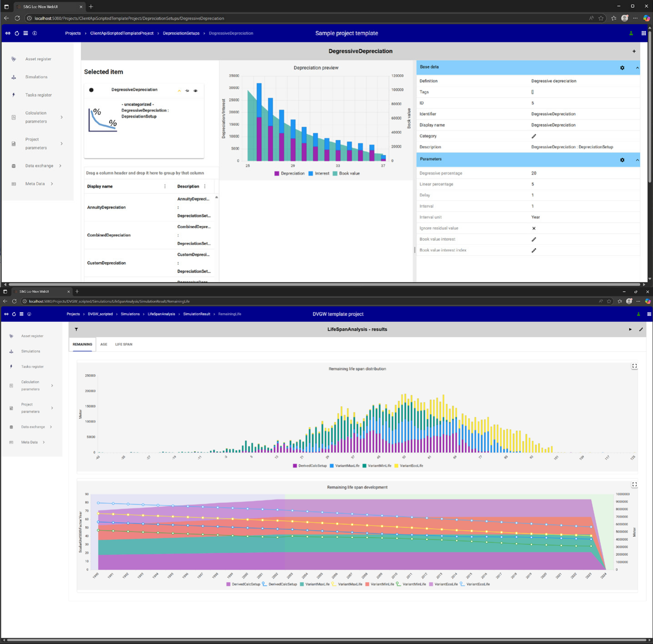Click pencil edit icon in LifeSpanAnalysis results header
Viewport: 653px width, 644px height.
[641, 329]
